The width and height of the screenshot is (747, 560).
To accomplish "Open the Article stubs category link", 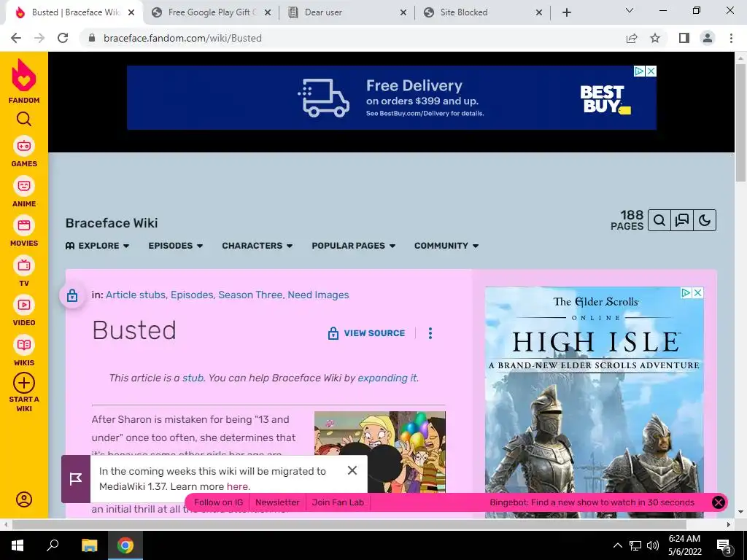I will (x=135, y=295).
